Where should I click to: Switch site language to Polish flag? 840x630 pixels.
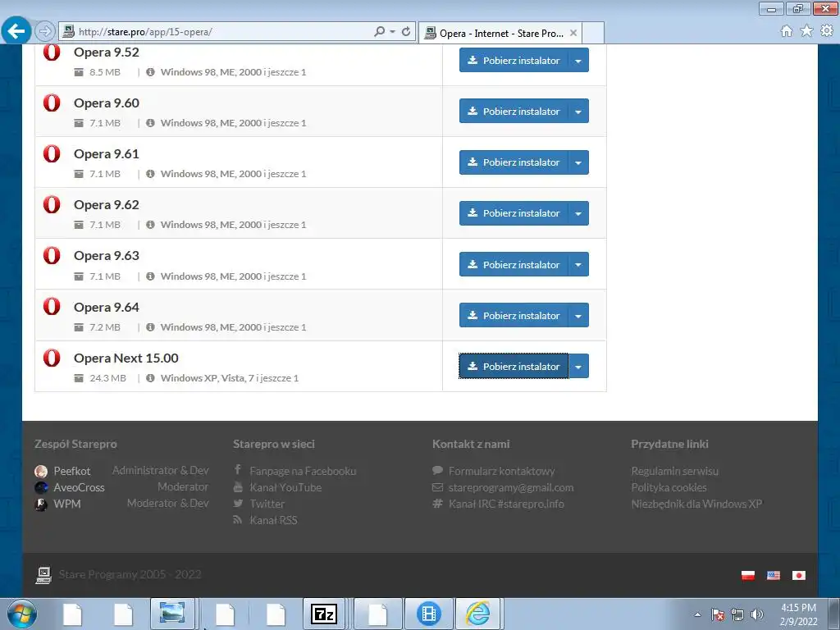coord(748,575)
